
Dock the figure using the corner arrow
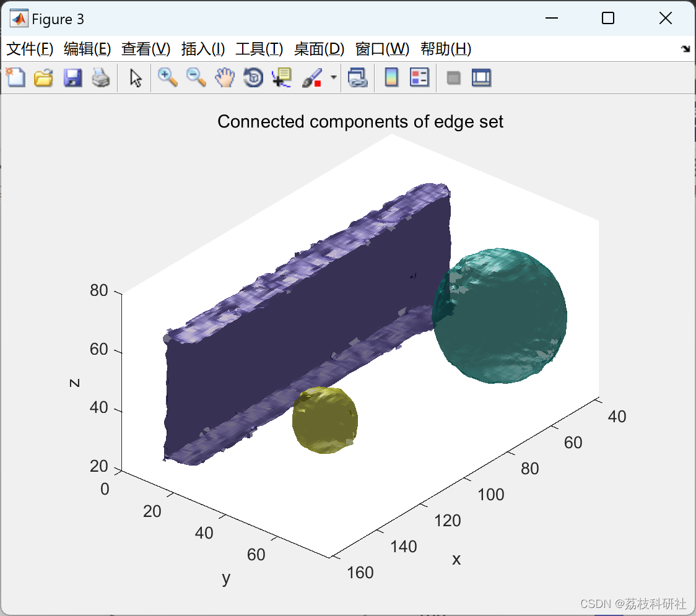686,49
